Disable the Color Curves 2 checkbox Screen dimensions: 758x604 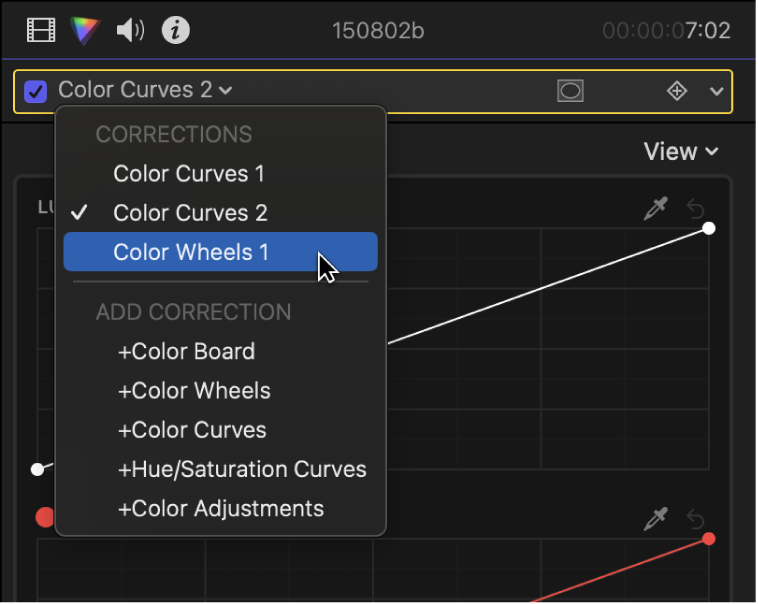click(x=36, y=91)
